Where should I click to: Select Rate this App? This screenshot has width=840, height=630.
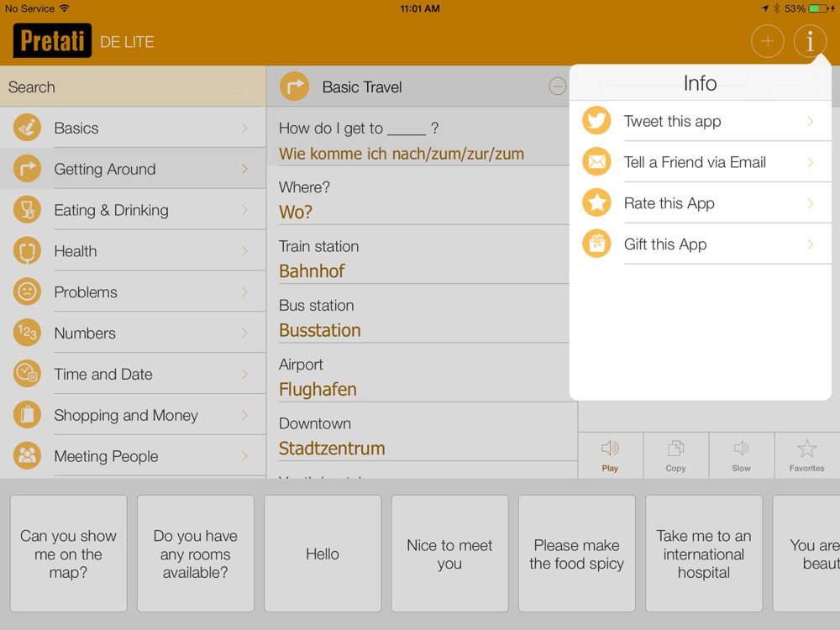[x=701, y=203]
